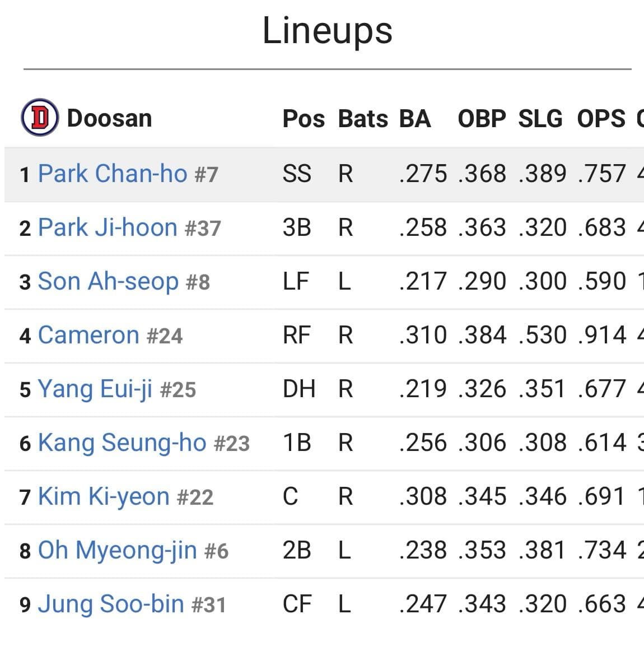Image resolution: width=644 pixels, height=651 pixels.
Task: Click the Bats column header
Action: pyautogui.click(x=363, y=119)
